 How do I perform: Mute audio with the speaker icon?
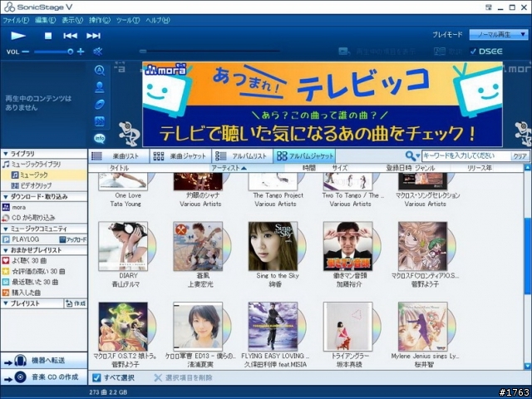click(98, 52)
